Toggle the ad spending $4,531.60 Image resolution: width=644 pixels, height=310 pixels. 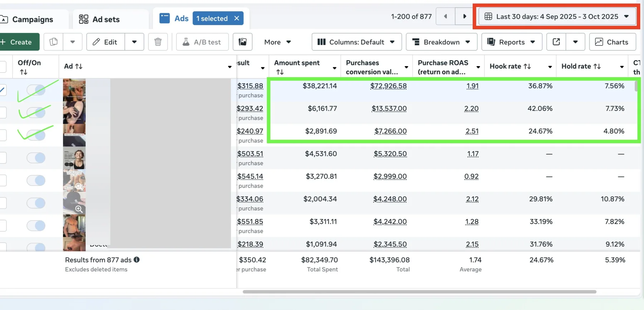pyautogui.click(x=36, y=158)
